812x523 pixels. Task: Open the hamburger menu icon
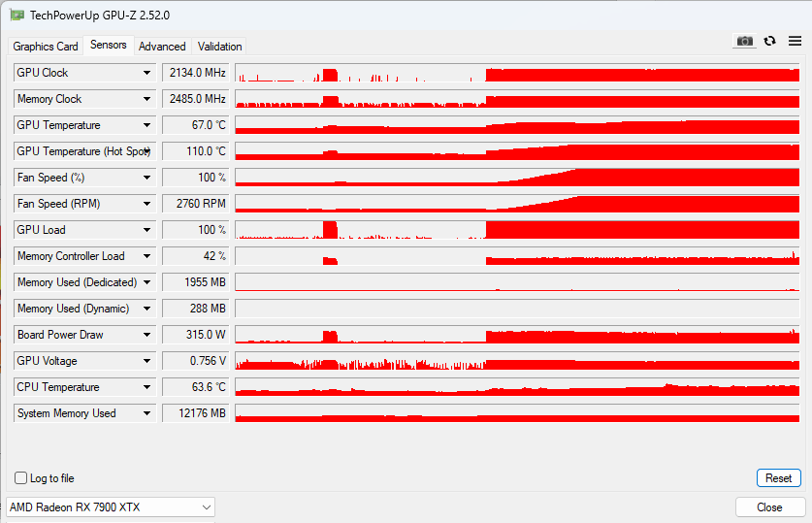[x=795, y=41]
